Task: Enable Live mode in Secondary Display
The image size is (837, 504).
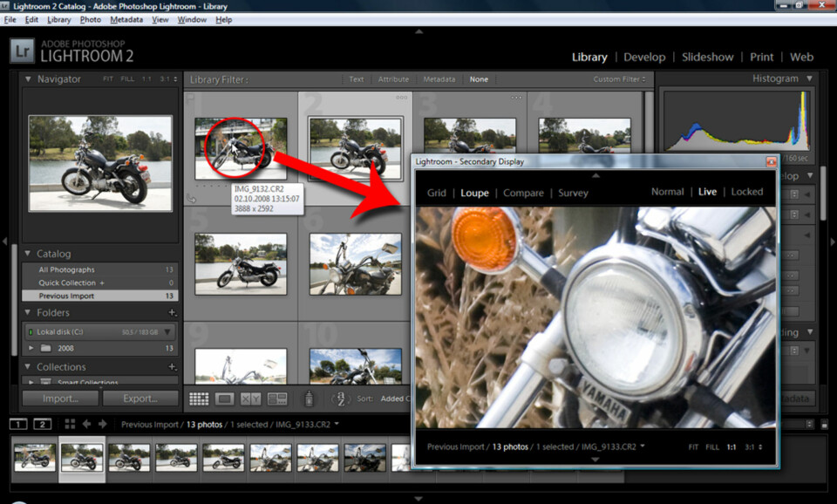Action: click(707, 192)
